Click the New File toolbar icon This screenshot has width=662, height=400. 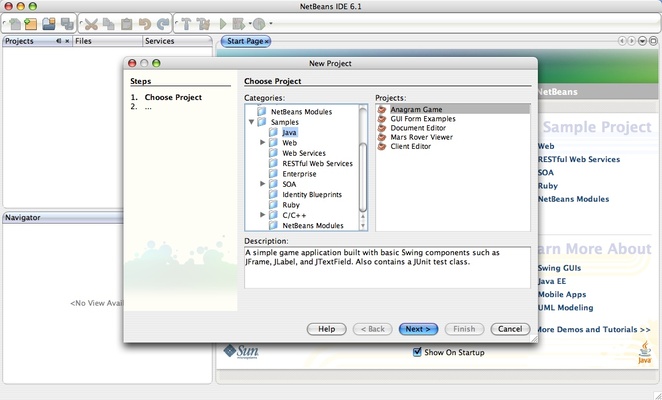click(x=15, y=24)
